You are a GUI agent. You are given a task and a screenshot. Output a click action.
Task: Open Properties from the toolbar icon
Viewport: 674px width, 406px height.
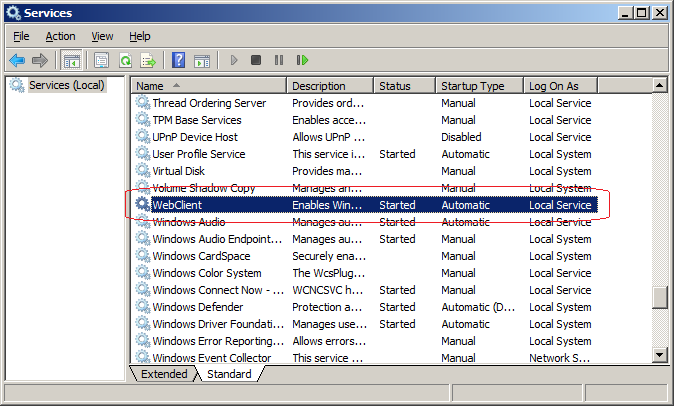pyautogui.click(x=102, y=60)
